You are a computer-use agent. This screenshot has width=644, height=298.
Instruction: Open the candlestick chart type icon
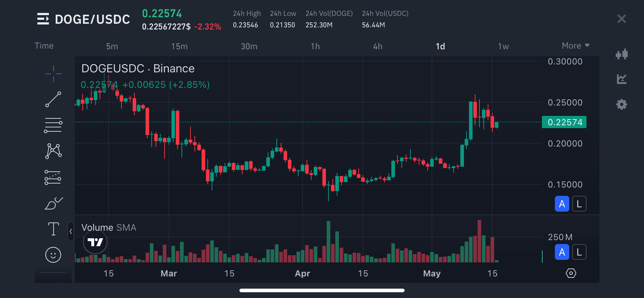pyautogui.click(x=622, y=54)
